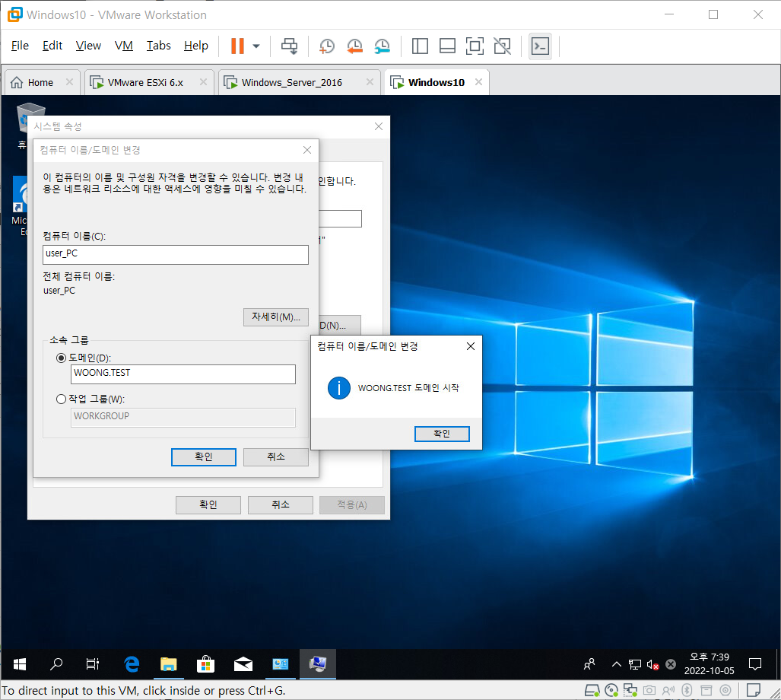The height and width of the screenshot is (700, 781).
Task: Open the VM menu
Action: [123, 46]
